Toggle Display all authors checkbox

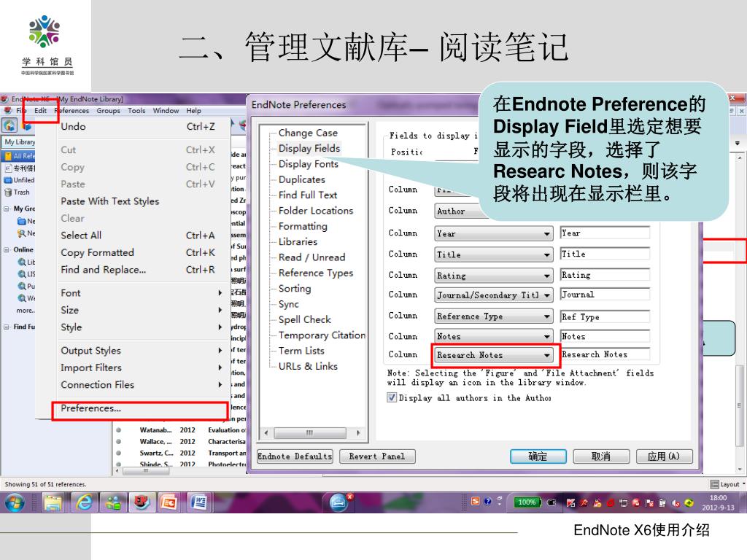(x=392, y=397)
